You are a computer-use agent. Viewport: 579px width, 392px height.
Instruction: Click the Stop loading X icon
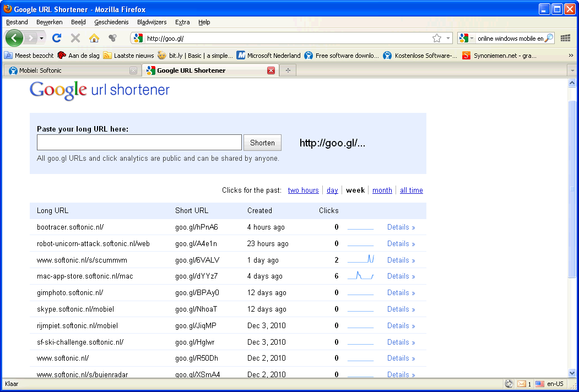coord(75,38)
